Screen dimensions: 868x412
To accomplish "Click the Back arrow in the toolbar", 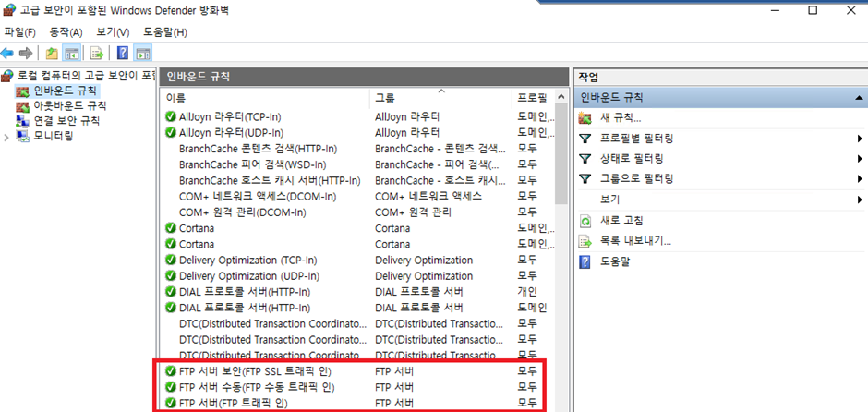I will [8, 53].
